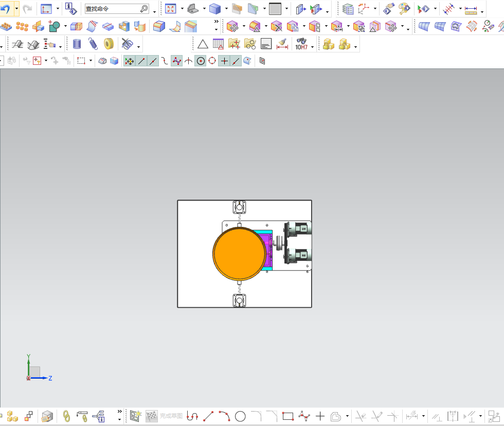Select the sketch Point plus tool
Screen dimensions: 504x426
(x=320, y=416)
